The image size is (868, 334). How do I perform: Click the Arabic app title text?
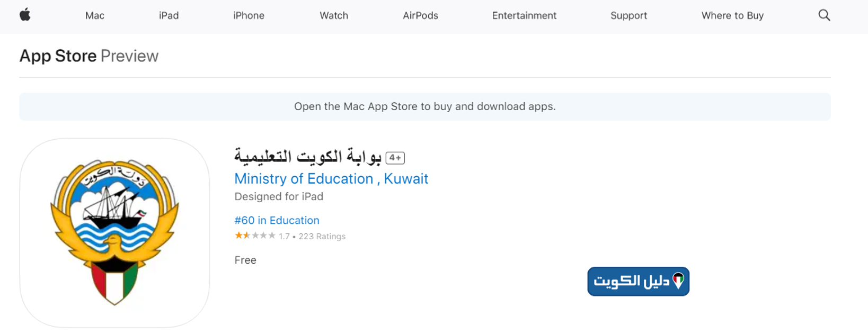pyautogui.click(x=308, y=157)
